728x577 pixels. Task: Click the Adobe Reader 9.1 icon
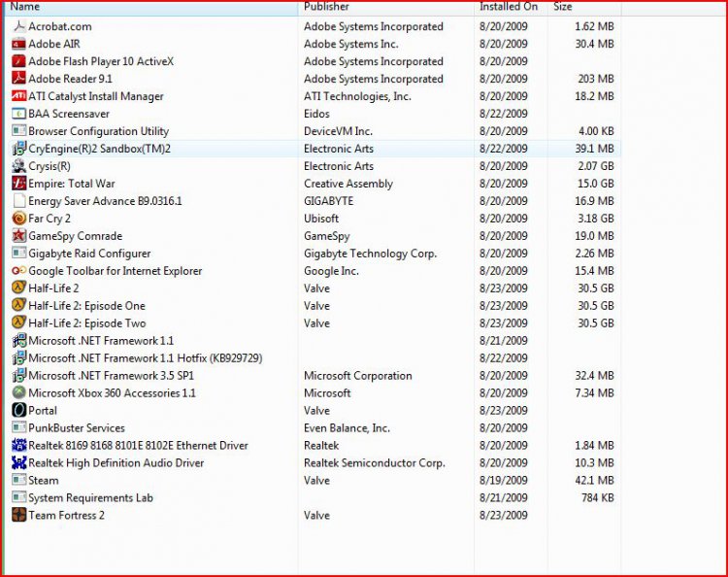(x=19, y=79)
